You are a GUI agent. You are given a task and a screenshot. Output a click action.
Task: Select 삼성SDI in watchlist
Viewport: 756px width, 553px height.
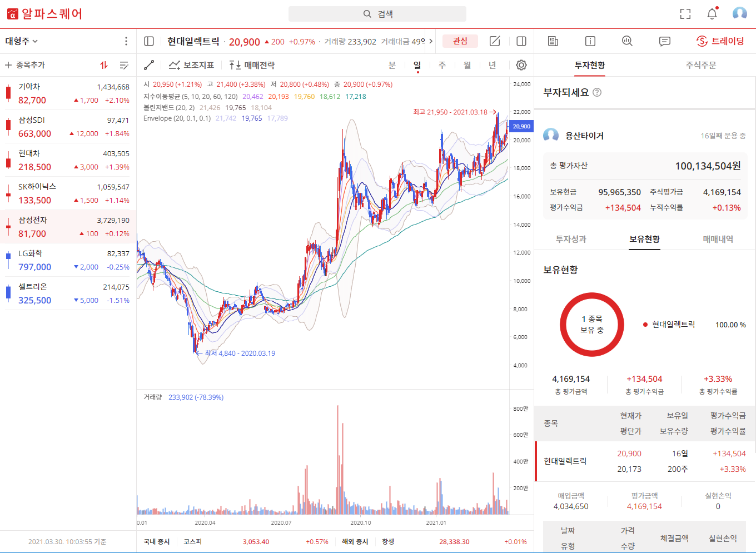pos(68,127)
